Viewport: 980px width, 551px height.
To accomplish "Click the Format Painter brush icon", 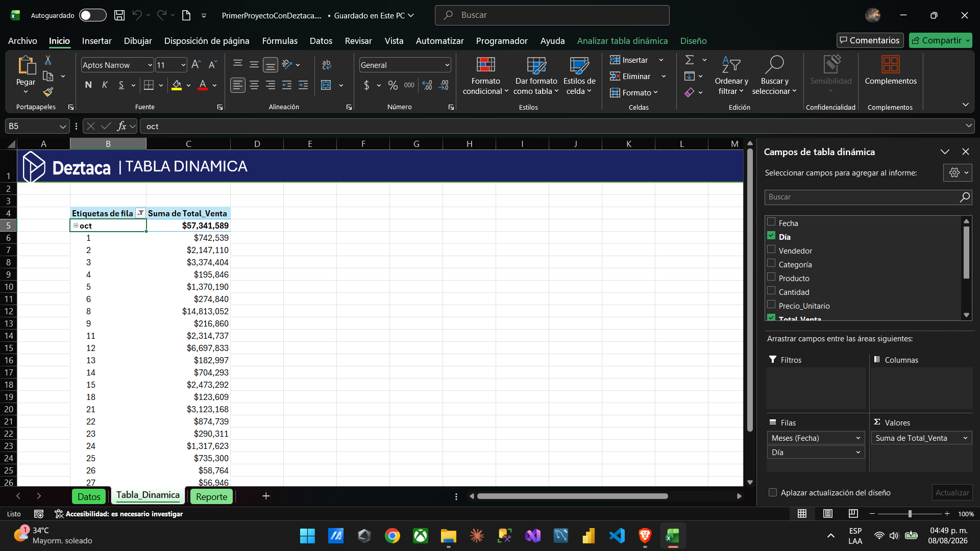I will click(x=48, y=92).
